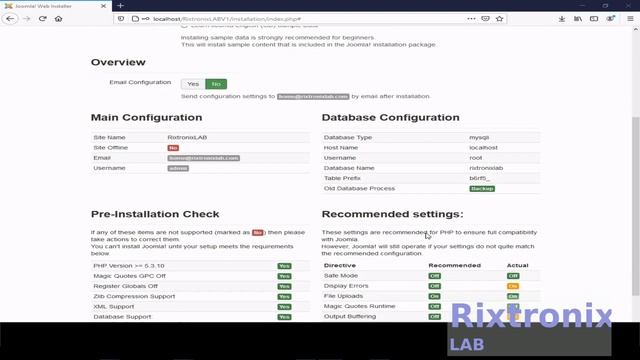Click the Overview heading
The width and height of the screenshot is (640, 360).
click(x=118, y=62)
